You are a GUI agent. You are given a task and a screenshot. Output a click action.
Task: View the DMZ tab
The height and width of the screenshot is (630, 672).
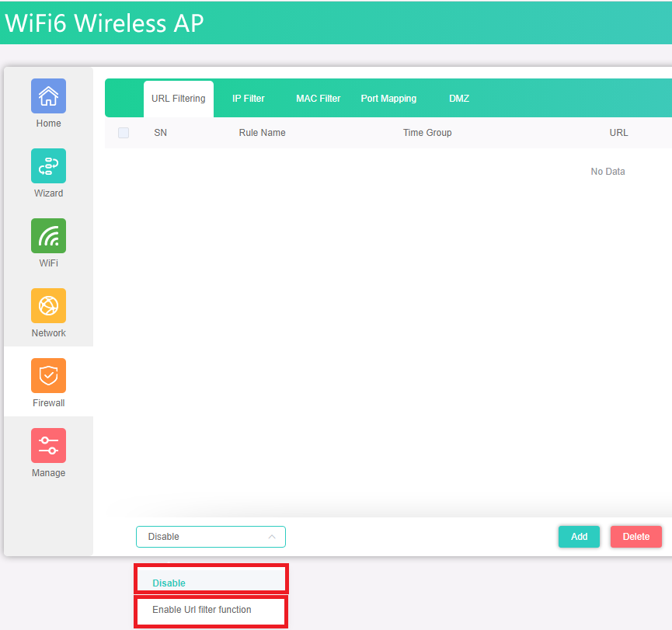[459, 99]
